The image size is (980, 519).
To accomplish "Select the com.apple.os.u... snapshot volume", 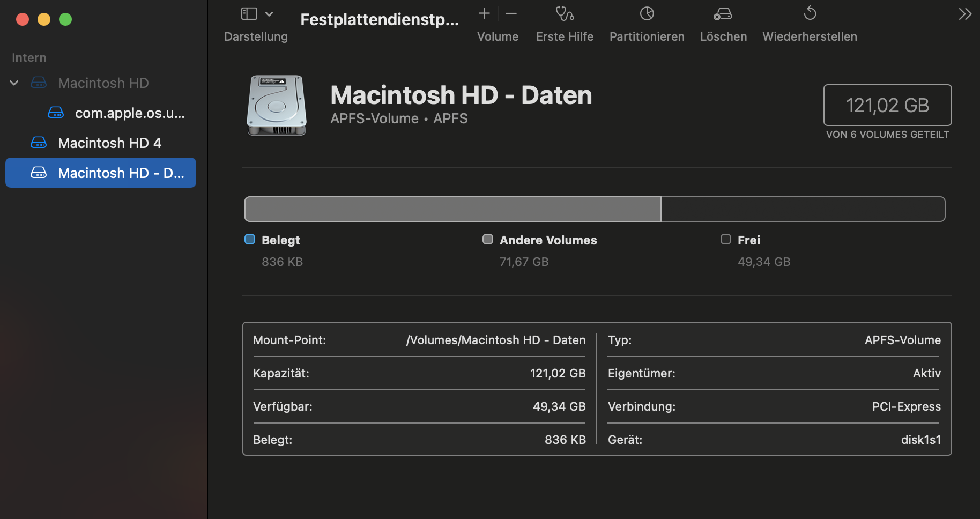I will (x=130, y=113).
